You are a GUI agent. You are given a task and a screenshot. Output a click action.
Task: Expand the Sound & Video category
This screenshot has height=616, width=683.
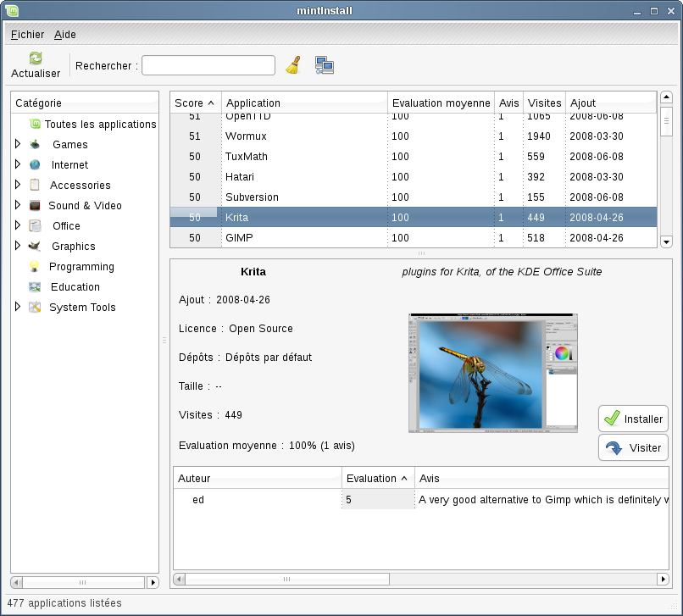pyautogui.click(x=18, y=205)
